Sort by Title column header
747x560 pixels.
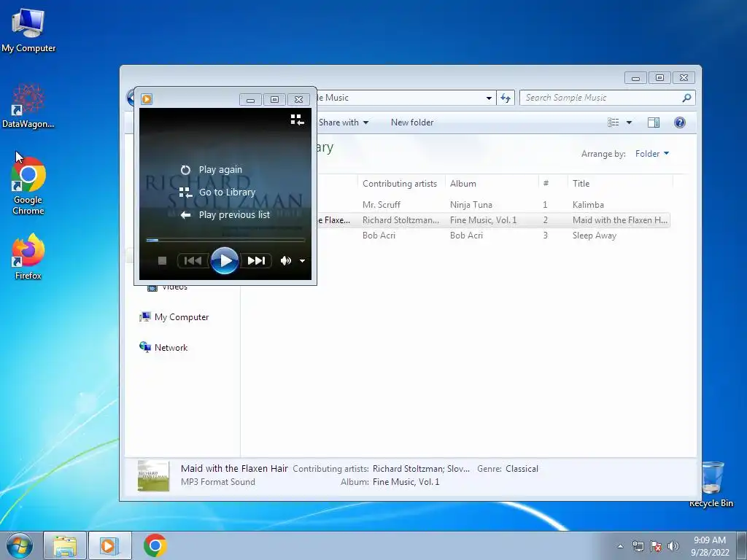620,183
